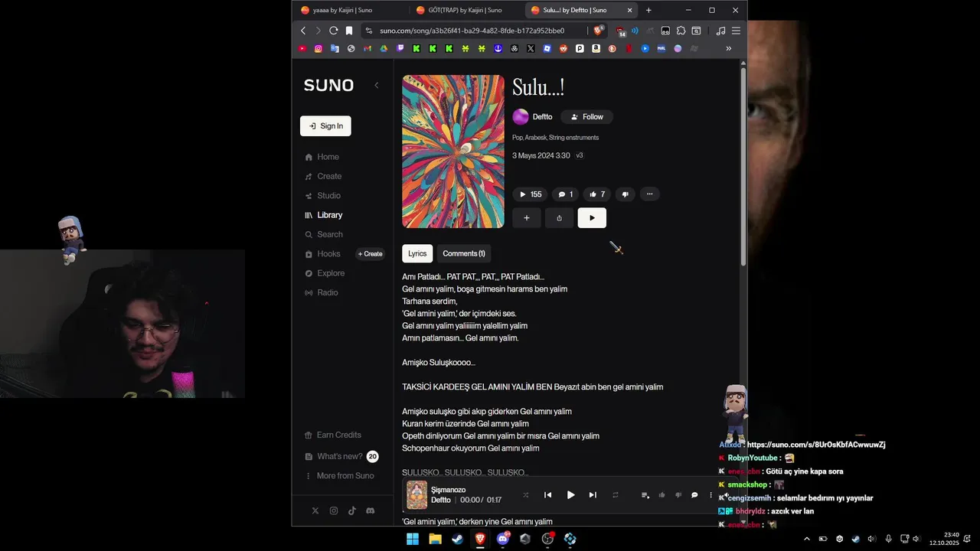Play Şişmanozo in the bottom player
980x551 pixels.
tap(570, 495)
